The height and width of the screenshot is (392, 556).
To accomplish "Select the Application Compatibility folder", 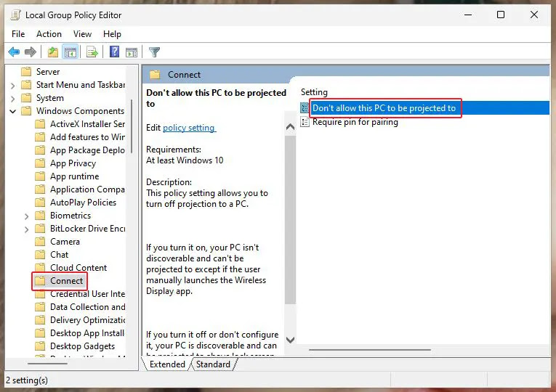I will (87, 189).
